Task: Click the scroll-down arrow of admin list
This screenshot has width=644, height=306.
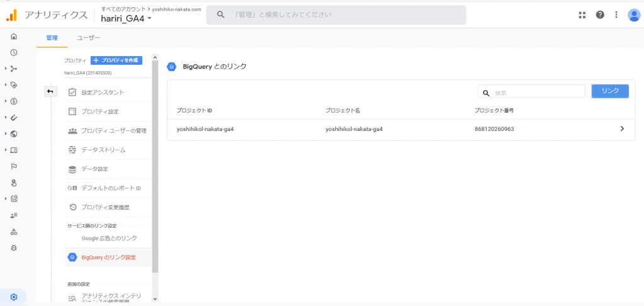Action: click(155, 298)
